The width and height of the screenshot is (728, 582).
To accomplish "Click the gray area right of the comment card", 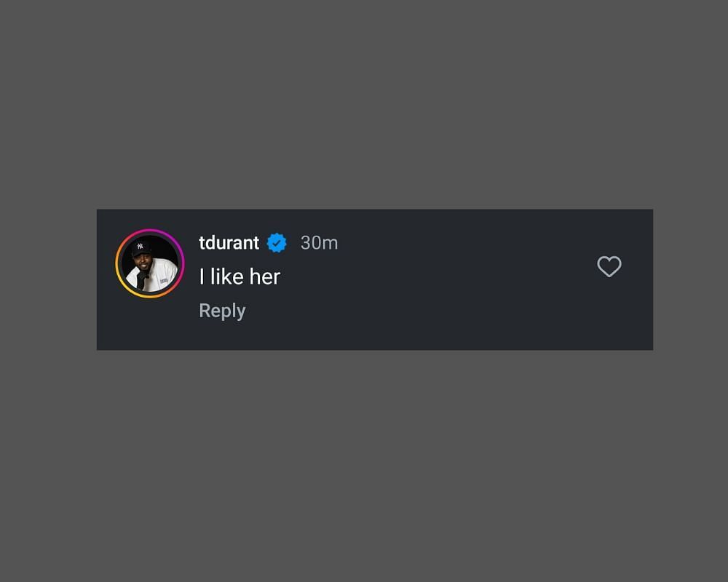I will (x=690, y=279).
